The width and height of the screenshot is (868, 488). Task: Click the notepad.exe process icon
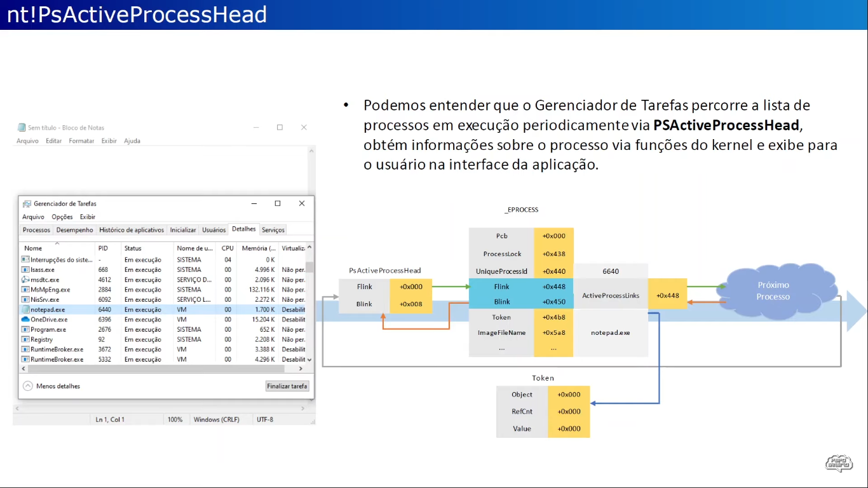(25, 309)
